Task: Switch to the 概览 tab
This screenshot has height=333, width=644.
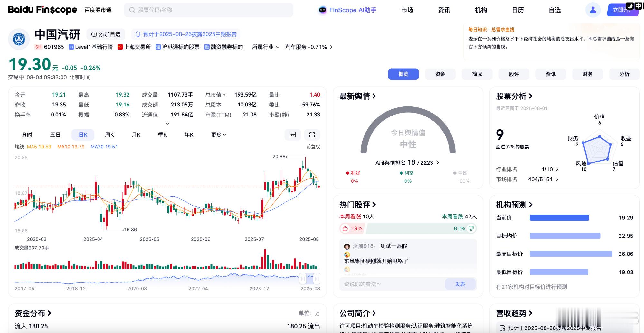Action: [x=403, y=74]
